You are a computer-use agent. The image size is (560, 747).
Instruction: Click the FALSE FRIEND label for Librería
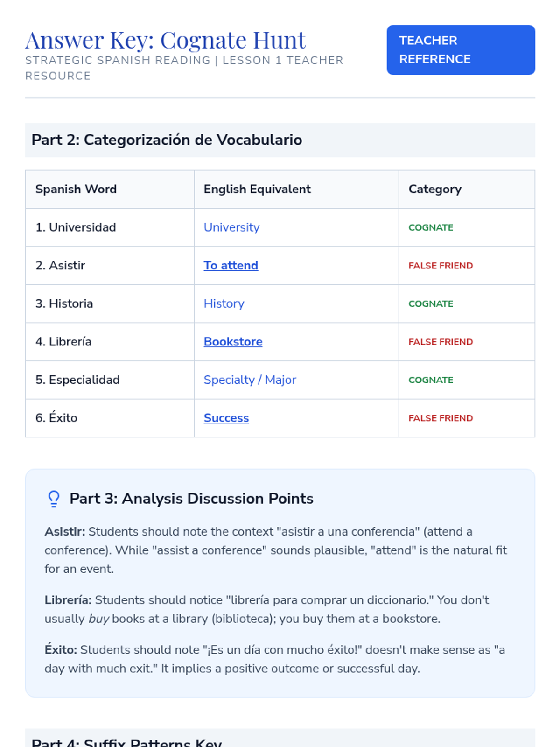coord(441,342)
